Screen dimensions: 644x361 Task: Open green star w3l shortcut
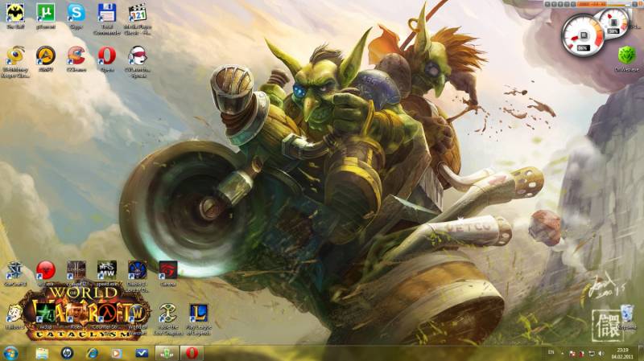45,316
